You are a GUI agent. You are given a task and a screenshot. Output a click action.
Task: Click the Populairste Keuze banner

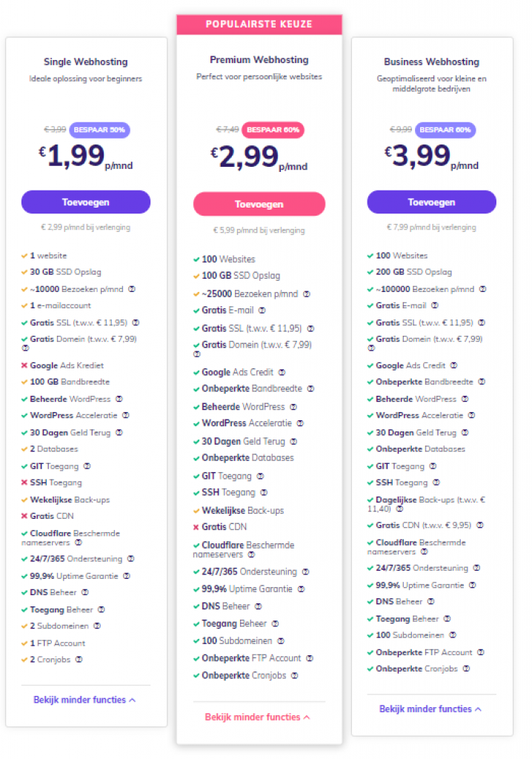click(259, 24)
